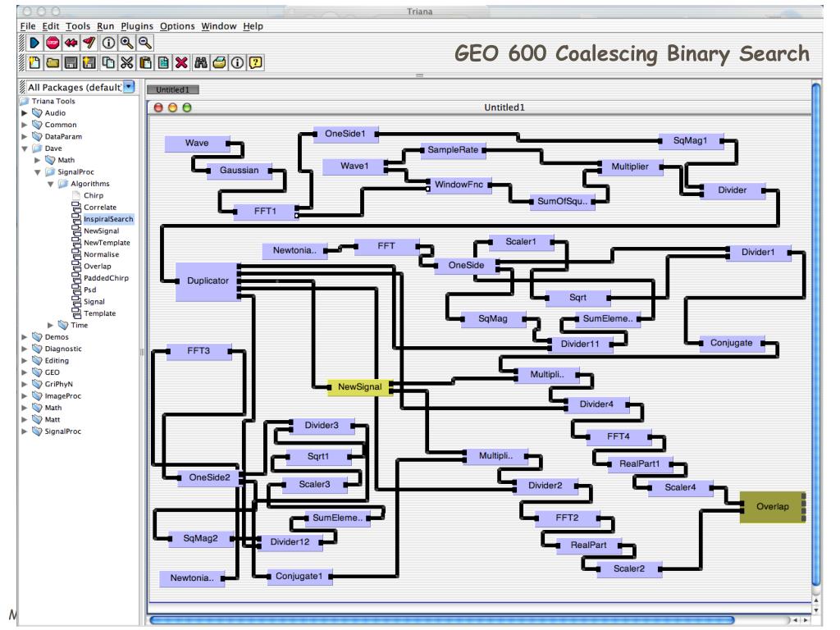This screenshot has height=630, width=840.
Task: Click the teal document icon beside paste
Action: point(163,62)
